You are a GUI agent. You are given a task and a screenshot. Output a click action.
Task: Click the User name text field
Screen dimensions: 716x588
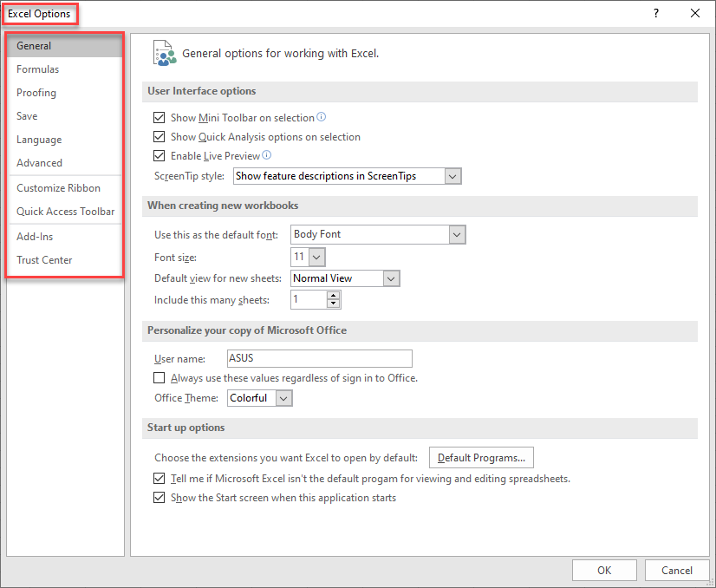pos(320,359)
